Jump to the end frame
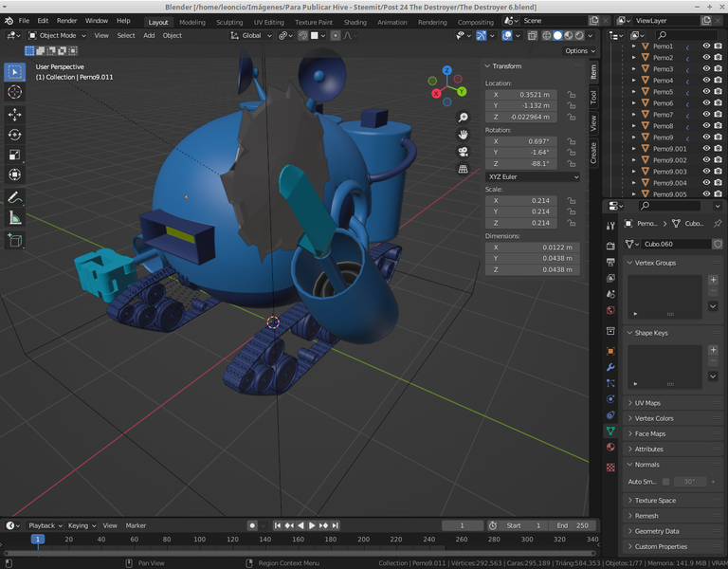Image resolution: width=728 pixels, height=569 pixels. (336, 525)
